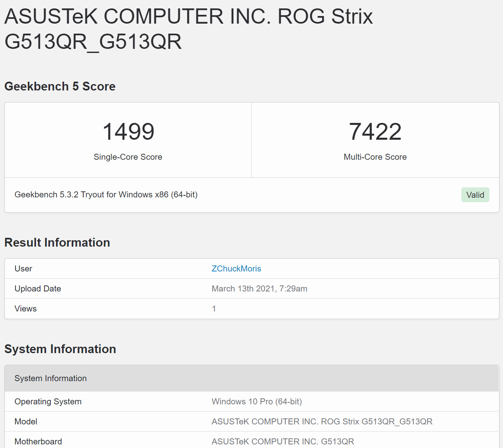Click the Motherboard row label

click(38, 442)
